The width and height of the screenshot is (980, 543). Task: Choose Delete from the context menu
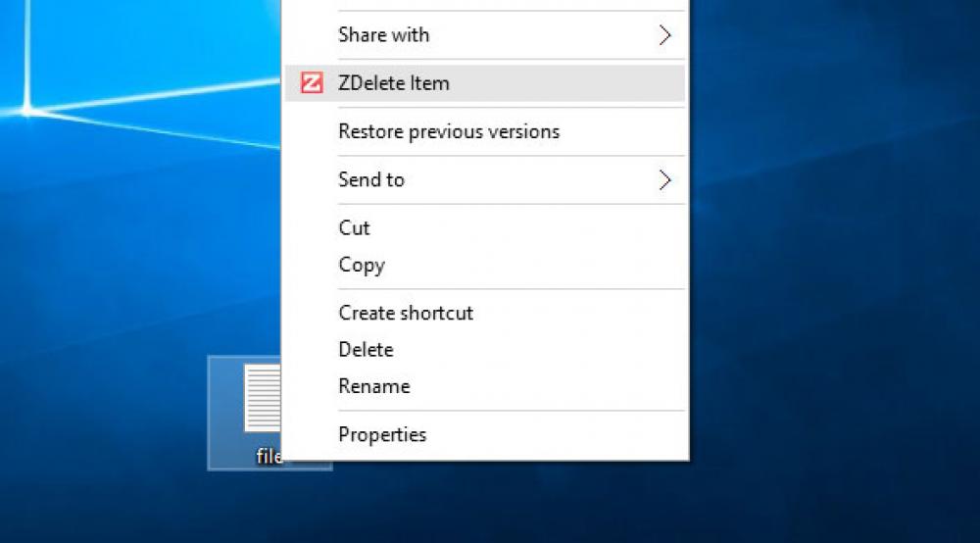485,350
